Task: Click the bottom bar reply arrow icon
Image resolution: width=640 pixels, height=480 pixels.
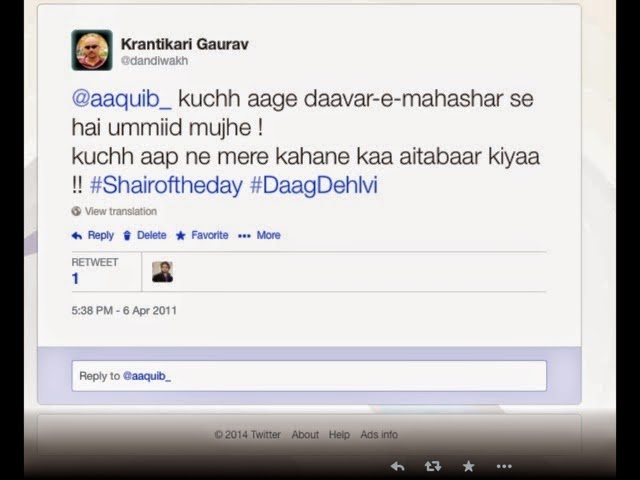Action: pos(397,466)
